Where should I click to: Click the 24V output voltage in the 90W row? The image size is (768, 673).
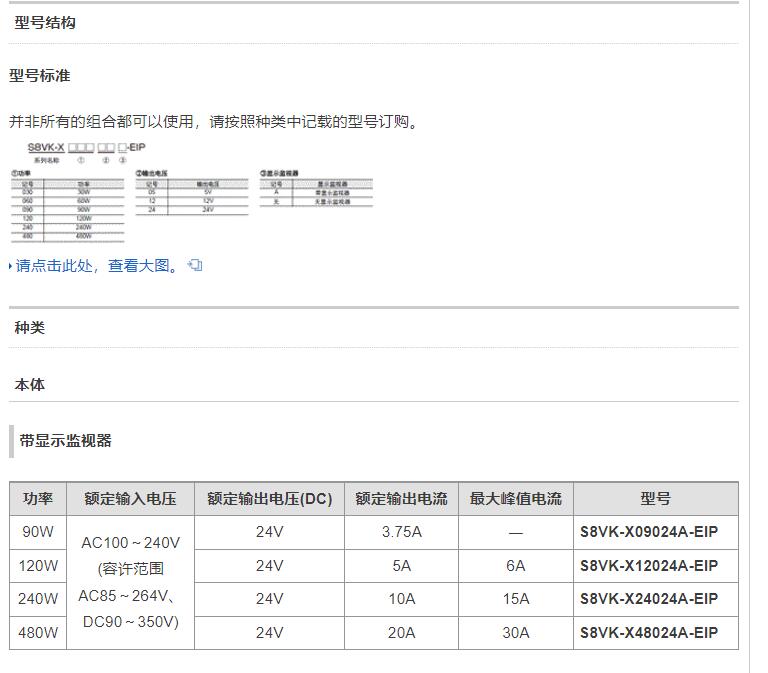(x=269, y=532)
